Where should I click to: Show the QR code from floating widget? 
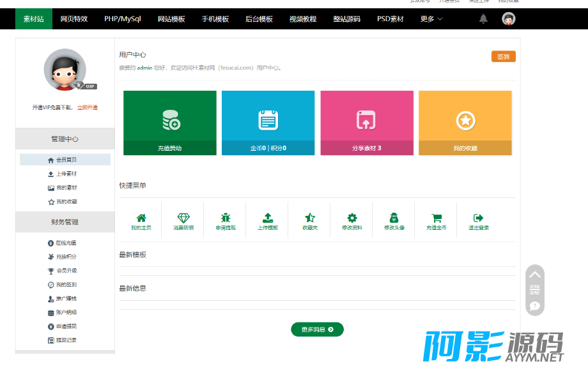(535, 290)
